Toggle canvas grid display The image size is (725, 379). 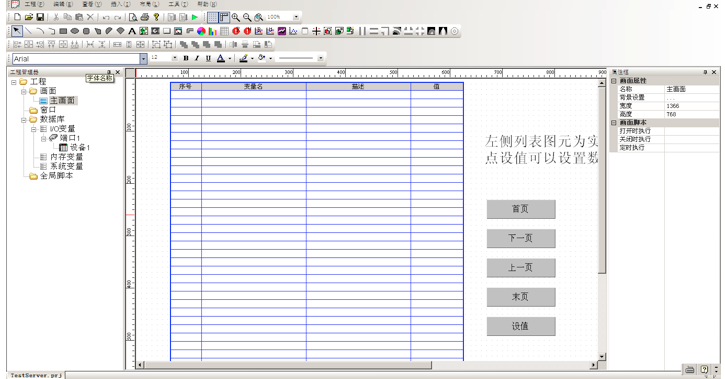tap(212, 18)
